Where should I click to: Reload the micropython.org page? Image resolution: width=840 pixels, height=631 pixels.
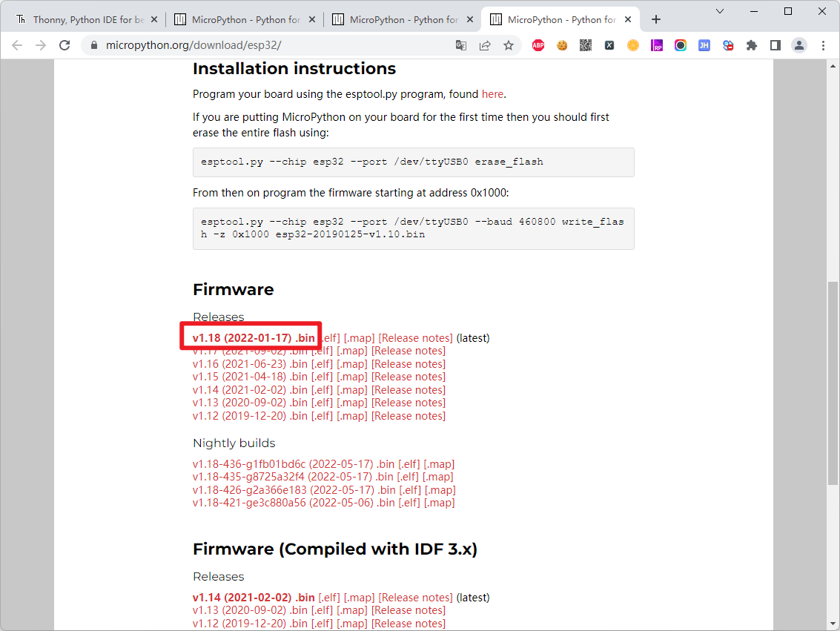coord(65,45)
